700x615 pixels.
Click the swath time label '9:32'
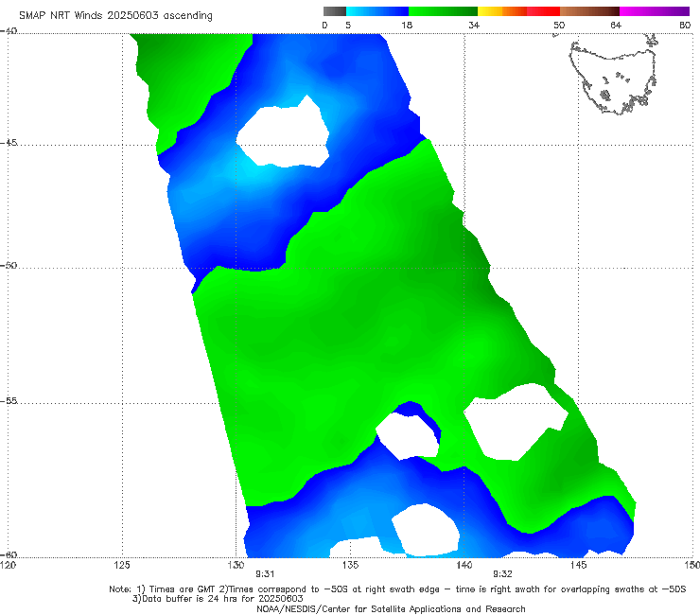click(x=502, y=574)
